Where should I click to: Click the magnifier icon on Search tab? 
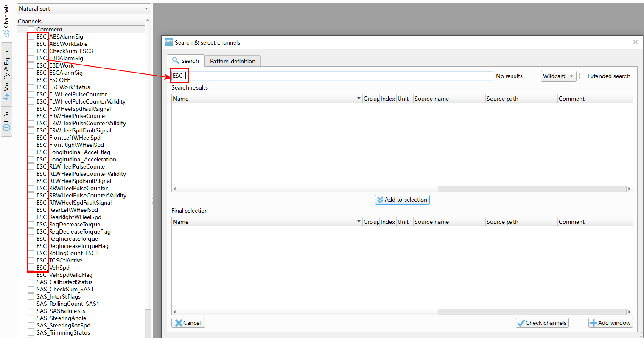[176, 61]
